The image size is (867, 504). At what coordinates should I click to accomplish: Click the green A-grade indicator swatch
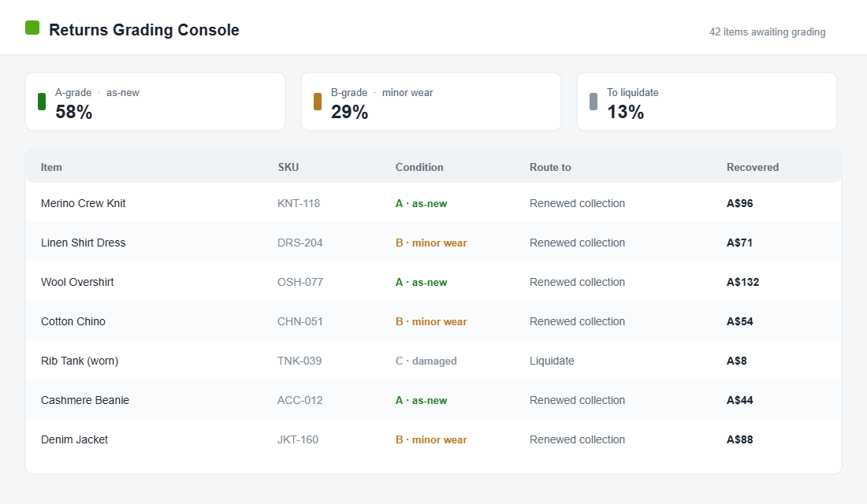pyautogui.click(x=42, y=102)
